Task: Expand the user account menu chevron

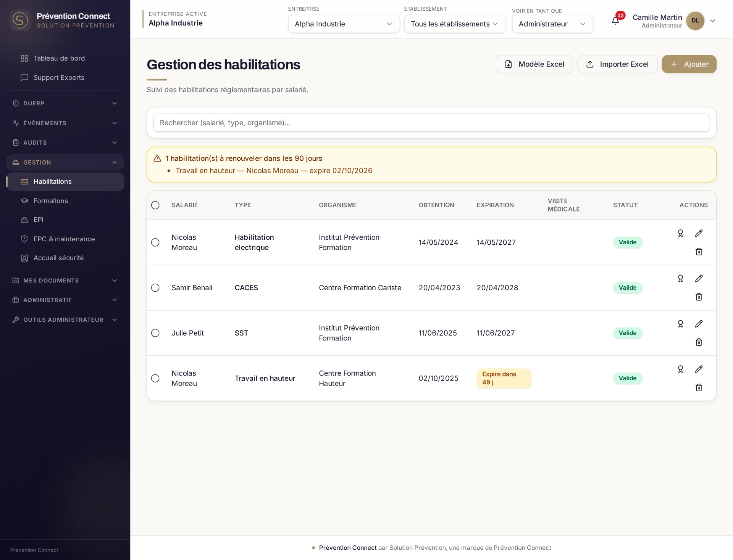Action: coord(712,21)
